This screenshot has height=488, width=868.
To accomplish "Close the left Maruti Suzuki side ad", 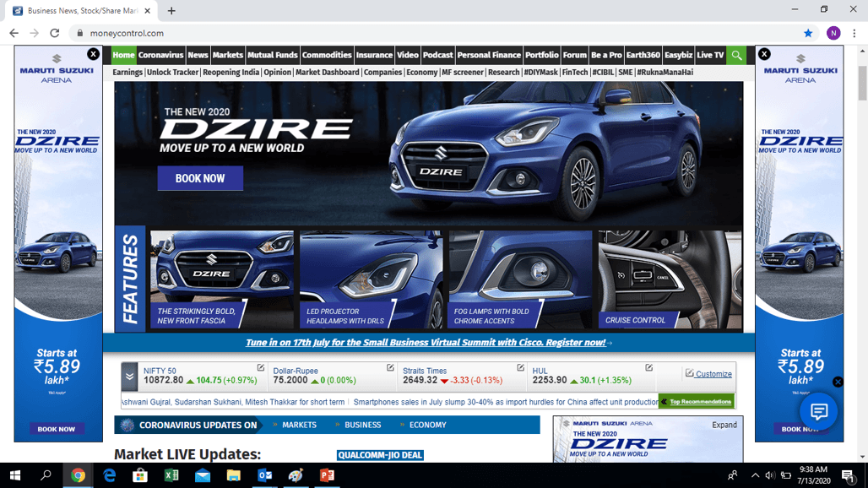I will click(x=93, y=54).
